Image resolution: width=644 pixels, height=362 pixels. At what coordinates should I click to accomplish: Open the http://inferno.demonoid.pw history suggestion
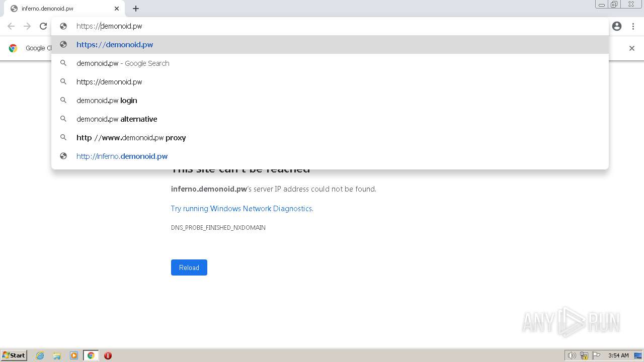coord(330,156)
